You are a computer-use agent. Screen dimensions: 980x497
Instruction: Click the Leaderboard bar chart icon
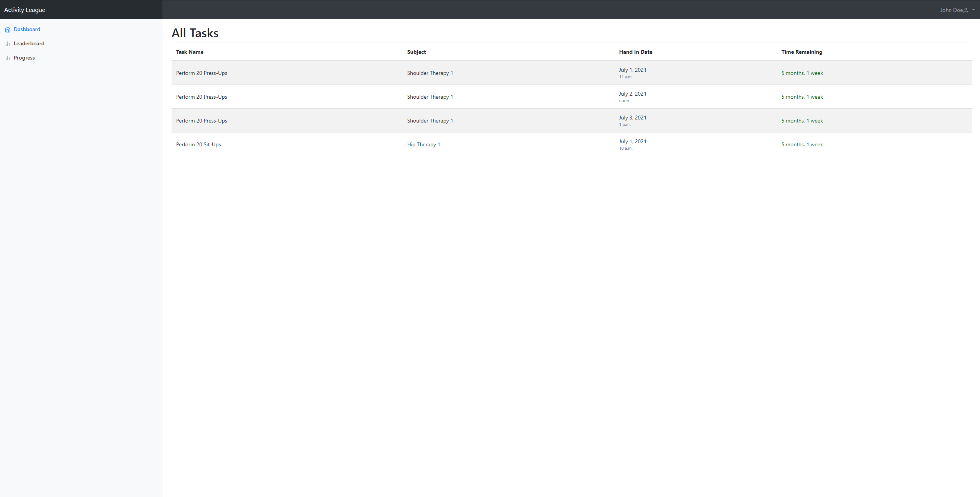8,44
